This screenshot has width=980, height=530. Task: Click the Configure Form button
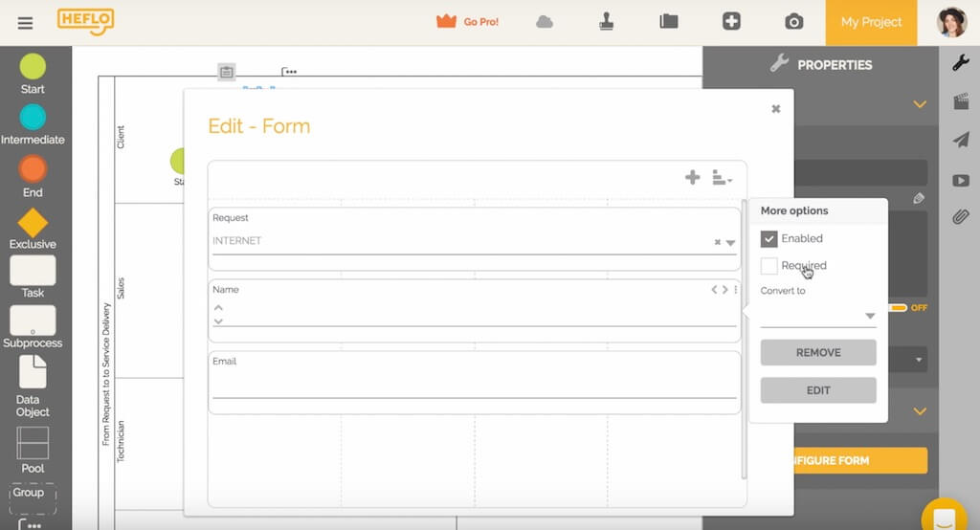coord(860,460)
